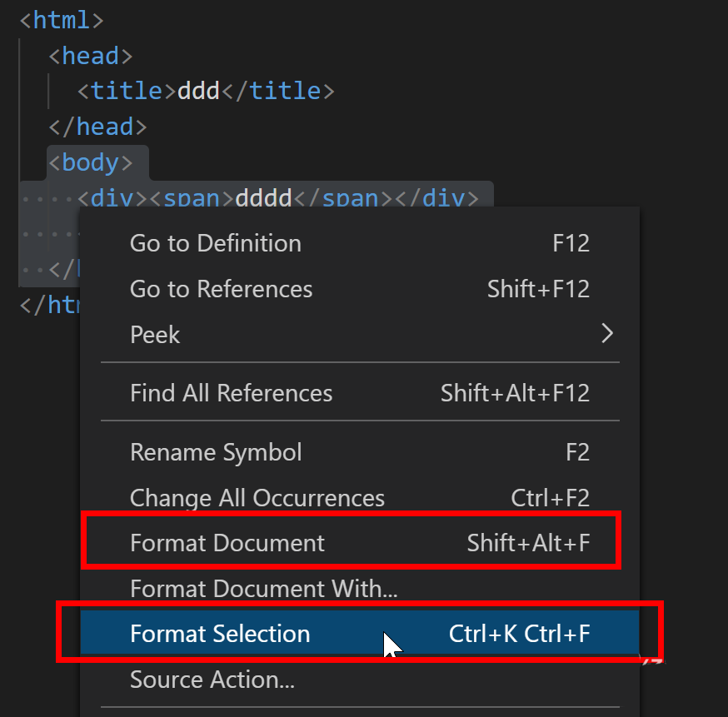Select "Rename Symbol"
Image resolution: width=728 pixels, height=717 pixels.
[216, 451]
